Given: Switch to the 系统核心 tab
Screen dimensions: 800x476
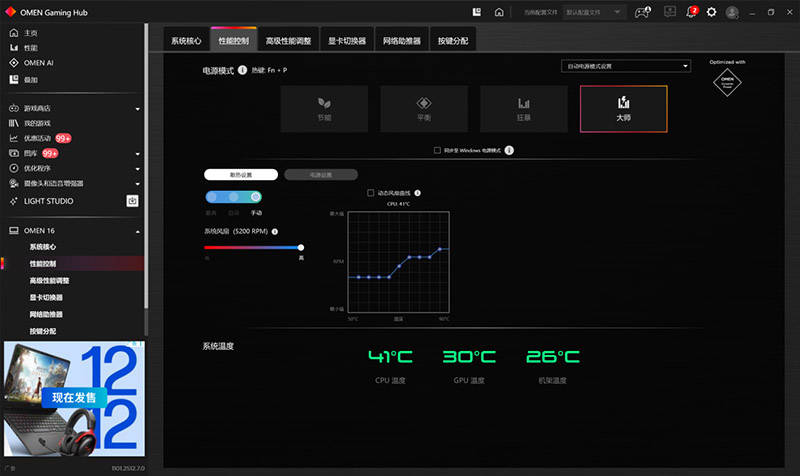Looking at the screenshot, I should point(186,41).
